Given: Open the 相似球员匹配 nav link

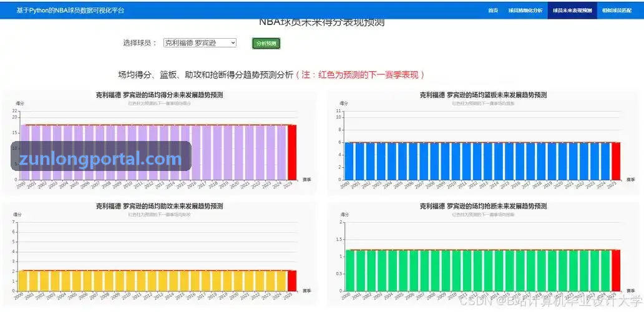Looking at the screenshot, I should (x=617, y=10).
